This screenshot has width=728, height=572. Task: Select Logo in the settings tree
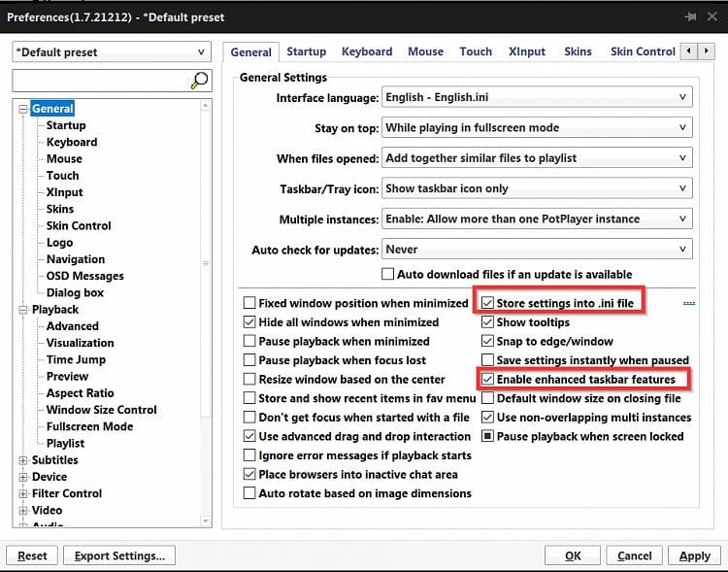[x=59, y=243]
